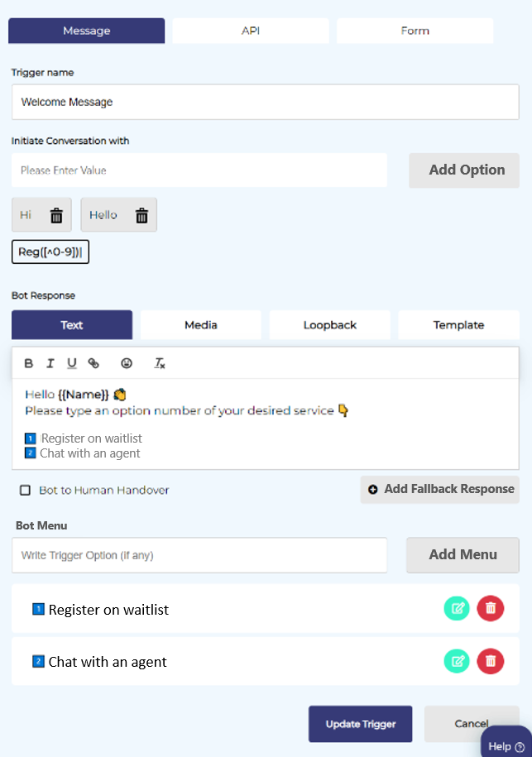The width and height of the screenshot is (532, 757).
Task: Toggle bold formatting in editor toolbar
Action: point(29,363)
